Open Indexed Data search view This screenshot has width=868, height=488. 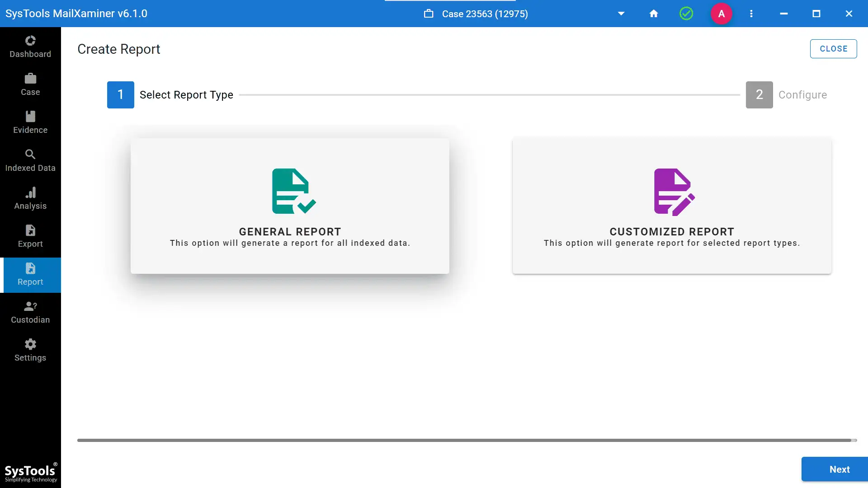[x=30, y=160]
